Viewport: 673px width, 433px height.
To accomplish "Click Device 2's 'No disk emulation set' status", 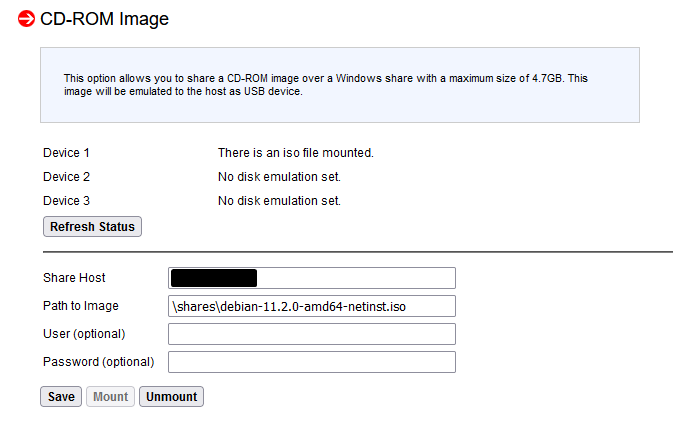I will click(279, 177).
